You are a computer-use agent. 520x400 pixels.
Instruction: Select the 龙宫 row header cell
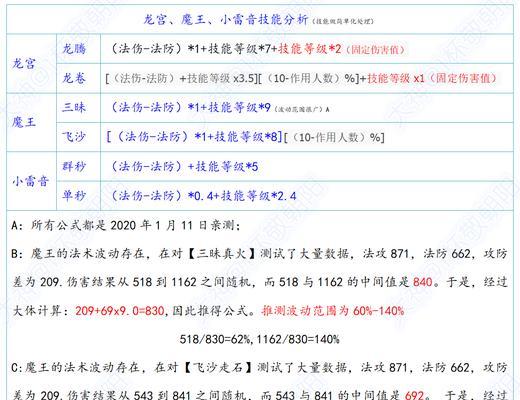[x=32, y=63]
